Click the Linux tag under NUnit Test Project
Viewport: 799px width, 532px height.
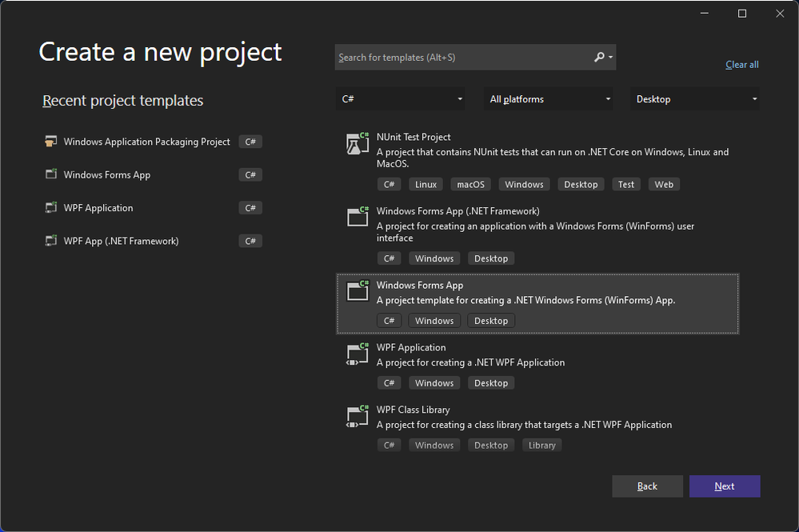pos(425,185)
